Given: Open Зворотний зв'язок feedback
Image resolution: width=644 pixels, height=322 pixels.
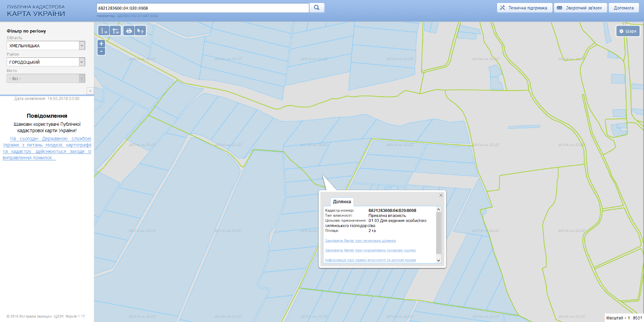Looking at the screenshot, I should click(x=580, y=8).
